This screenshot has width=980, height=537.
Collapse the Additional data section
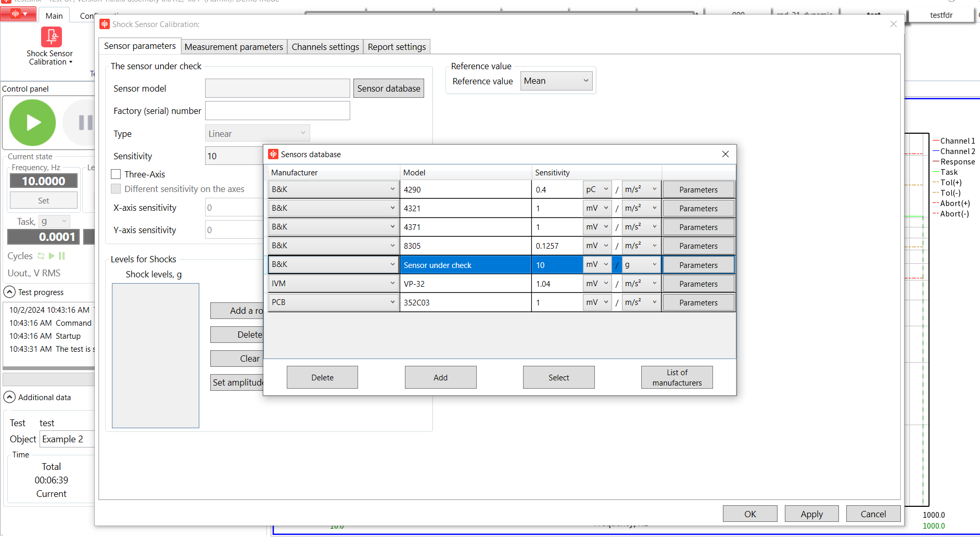[9, 397]
